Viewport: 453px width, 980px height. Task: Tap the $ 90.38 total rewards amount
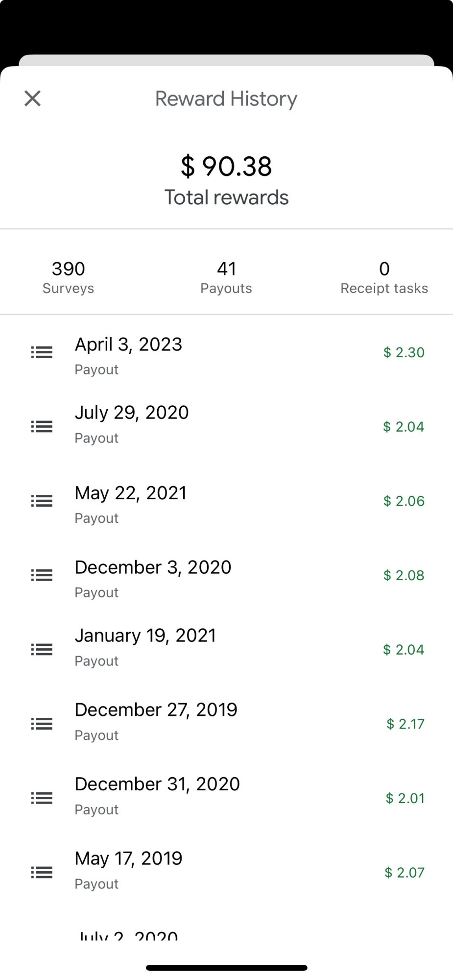(226, 167)
